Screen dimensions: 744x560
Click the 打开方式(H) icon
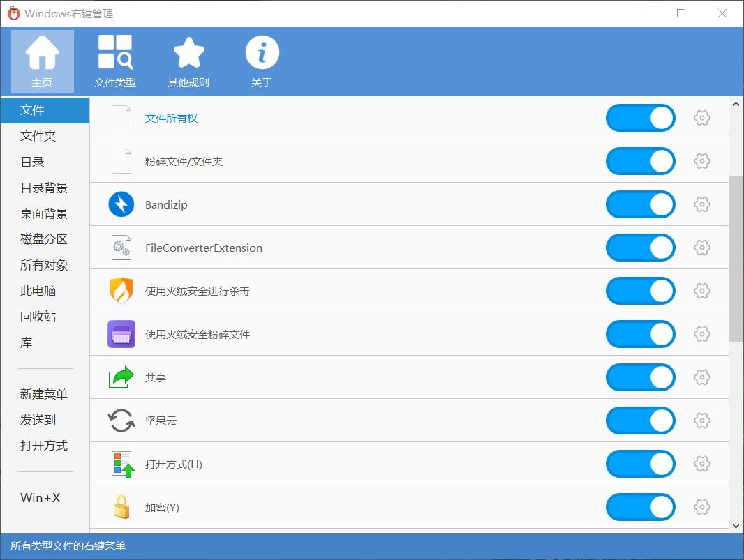(x=121, y=464)
